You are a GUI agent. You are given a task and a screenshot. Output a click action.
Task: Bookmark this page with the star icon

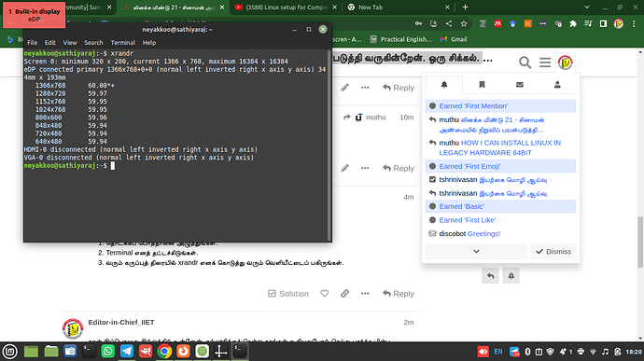464,24
